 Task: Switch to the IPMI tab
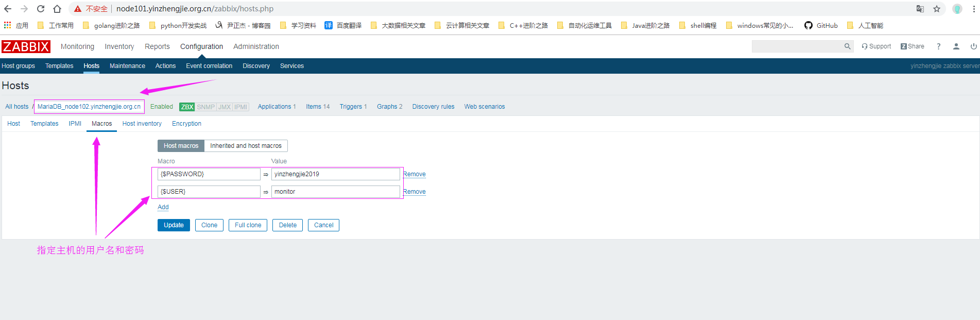[75, 124]
